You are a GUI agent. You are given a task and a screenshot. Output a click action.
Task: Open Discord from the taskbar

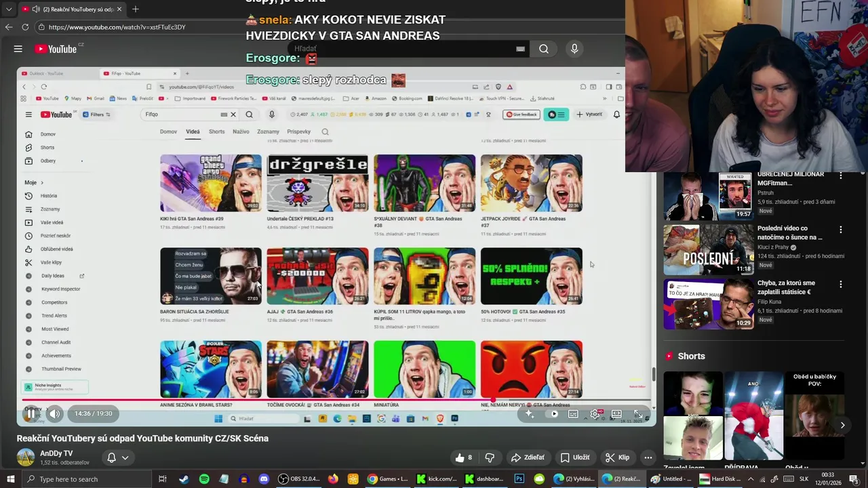pos(264,479)
